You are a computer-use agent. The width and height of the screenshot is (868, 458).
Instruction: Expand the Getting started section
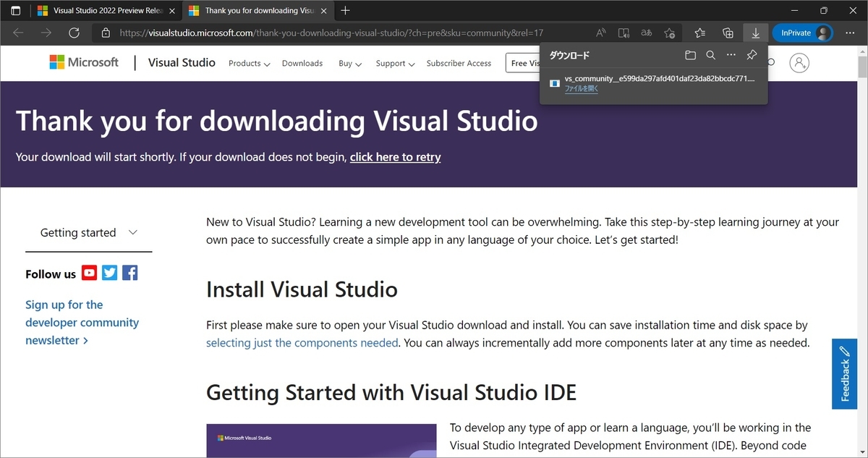(x=89, y=233)
